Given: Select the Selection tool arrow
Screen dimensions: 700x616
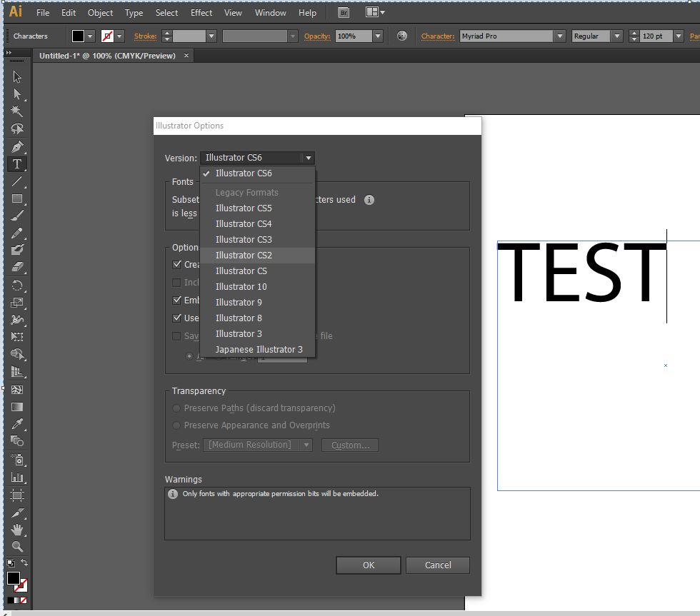Looking at the screenshot, I should pos(17,76).
